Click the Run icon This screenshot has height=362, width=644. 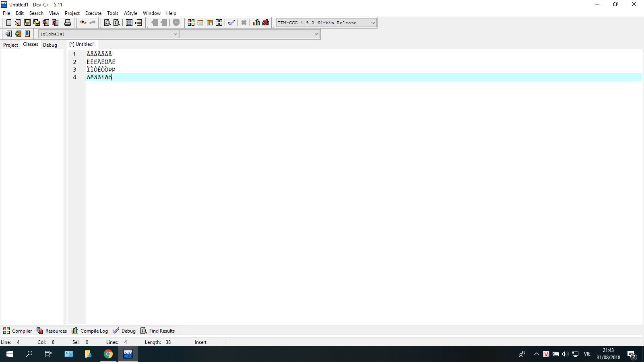pyautogui.click(x=200, y=23)
